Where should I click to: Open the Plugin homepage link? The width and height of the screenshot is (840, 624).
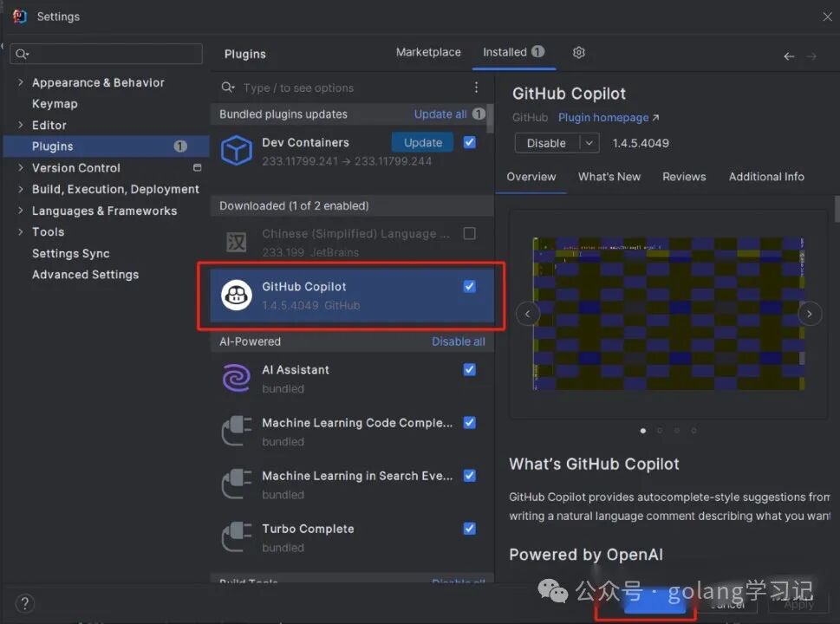609,117
